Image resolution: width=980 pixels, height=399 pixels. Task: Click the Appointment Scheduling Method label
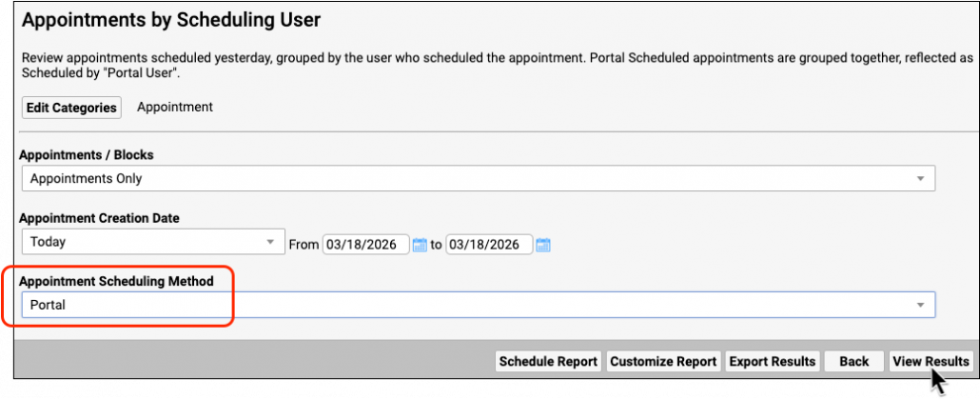(117, 282)
